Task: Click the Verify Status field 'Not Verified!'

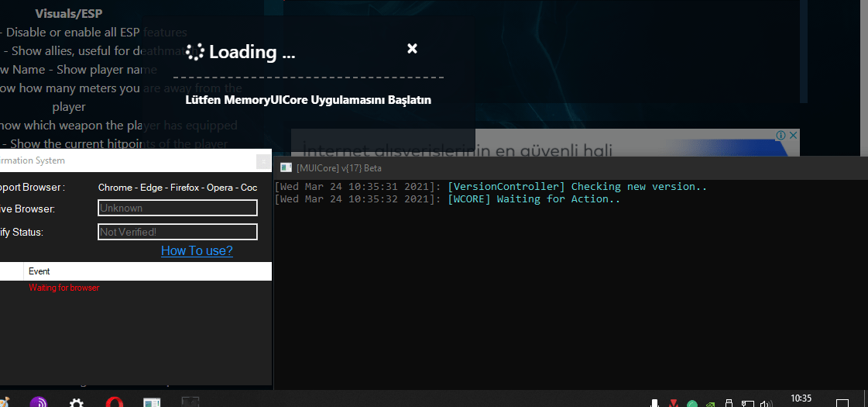Action: 177,232
